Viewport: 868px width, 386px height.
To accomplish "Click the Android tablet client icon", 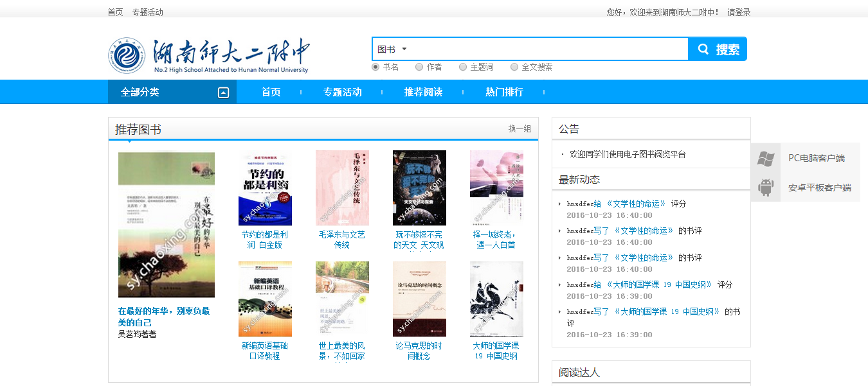I will click(x=766, y=188).
